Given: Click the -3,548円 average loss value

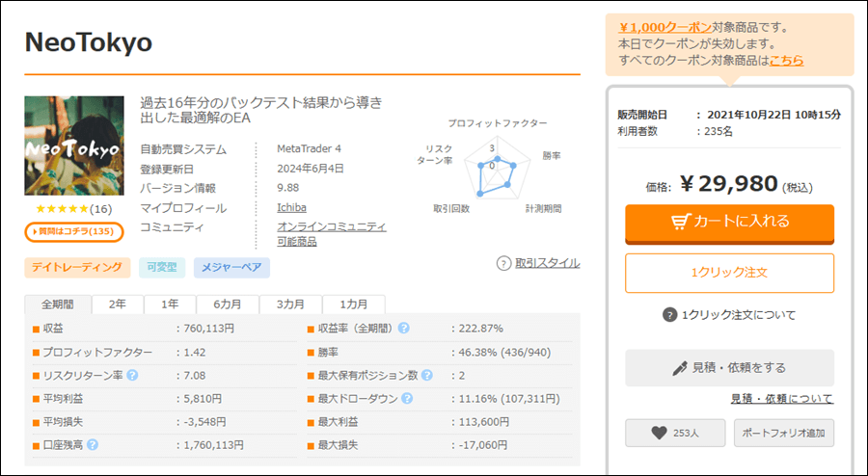Looking at the screenshot, I should pyautogui.click(x=204, y=422).
